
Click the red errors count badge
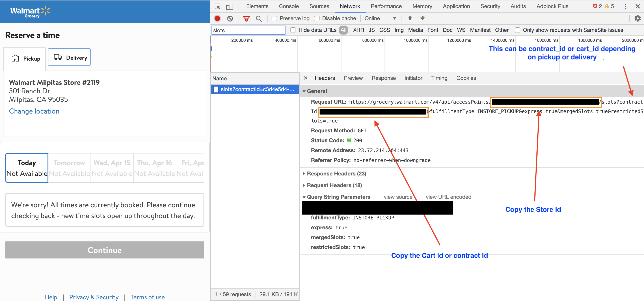[x=597, y=6]
